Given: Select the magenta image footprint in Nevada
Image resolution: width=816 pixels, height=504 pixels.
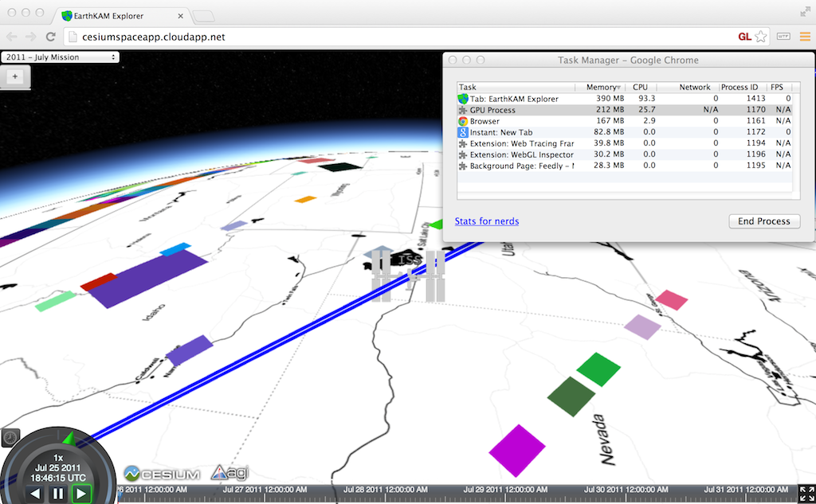Looking at the screenshot, I should click(516, 451).
